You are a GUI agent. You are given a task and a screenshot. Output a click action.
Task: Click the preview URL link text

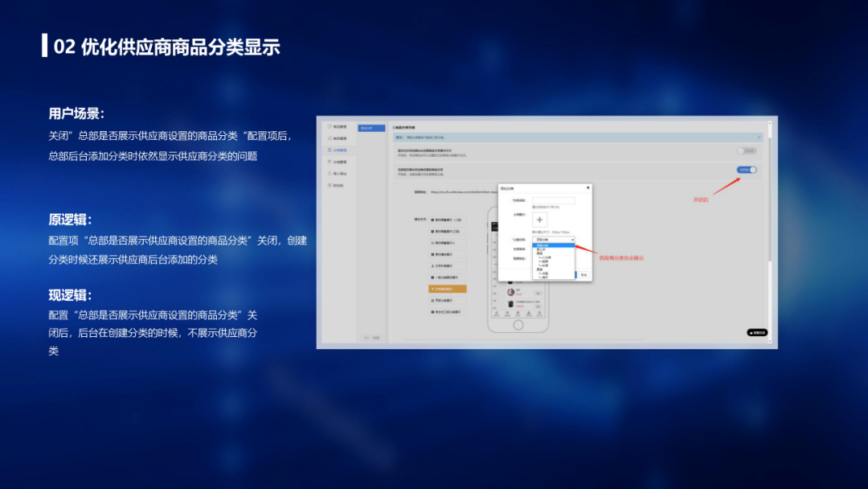pos(464,192)
